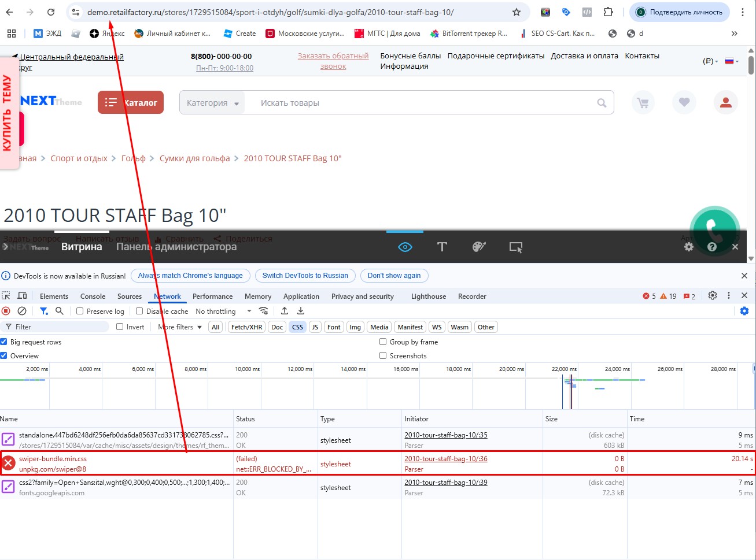Image resolution: width=756 pixels, height=560 pixels.
Task: Select the CSS request type filter
Action: (297, 327)
